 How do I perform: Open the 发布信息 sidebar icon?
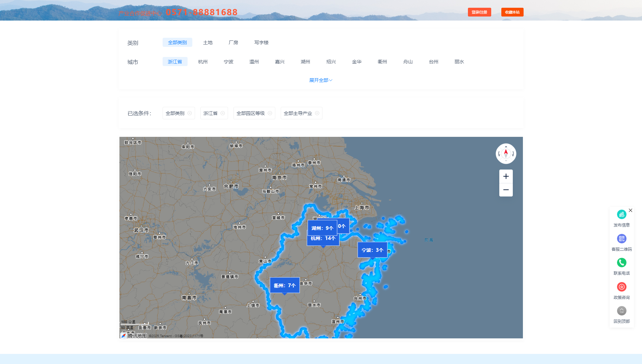[x=621, y=215]
